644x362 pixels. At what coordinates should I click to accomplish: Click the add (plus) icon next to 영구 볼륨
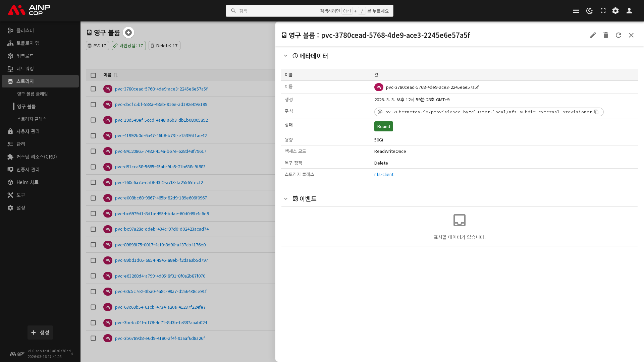(128, 33)
